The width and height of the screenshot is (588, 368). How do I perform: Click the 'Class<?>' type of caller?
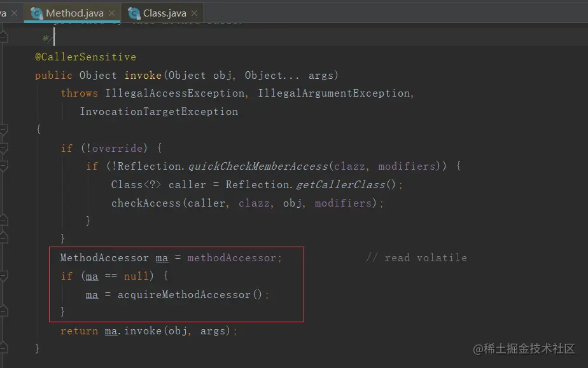tap(136, 184)
